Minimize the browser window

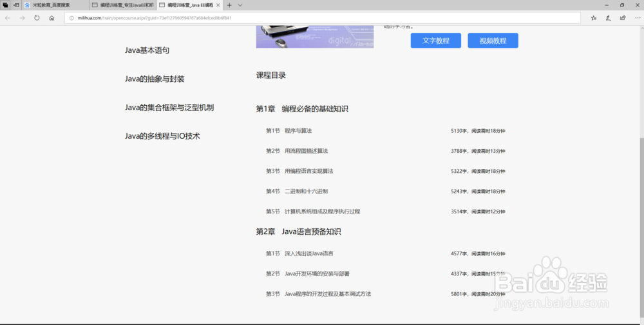tap(607, 5)
